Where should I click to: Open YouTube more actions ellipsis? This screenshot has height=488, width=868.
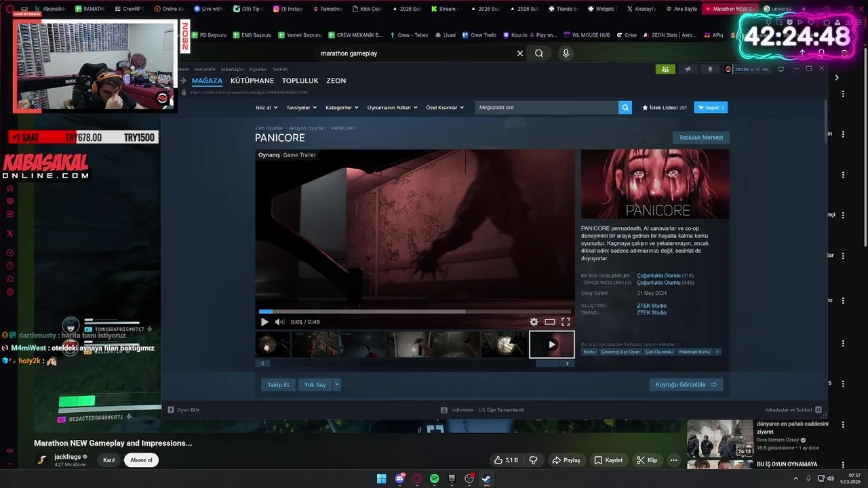tap(673, 460)
